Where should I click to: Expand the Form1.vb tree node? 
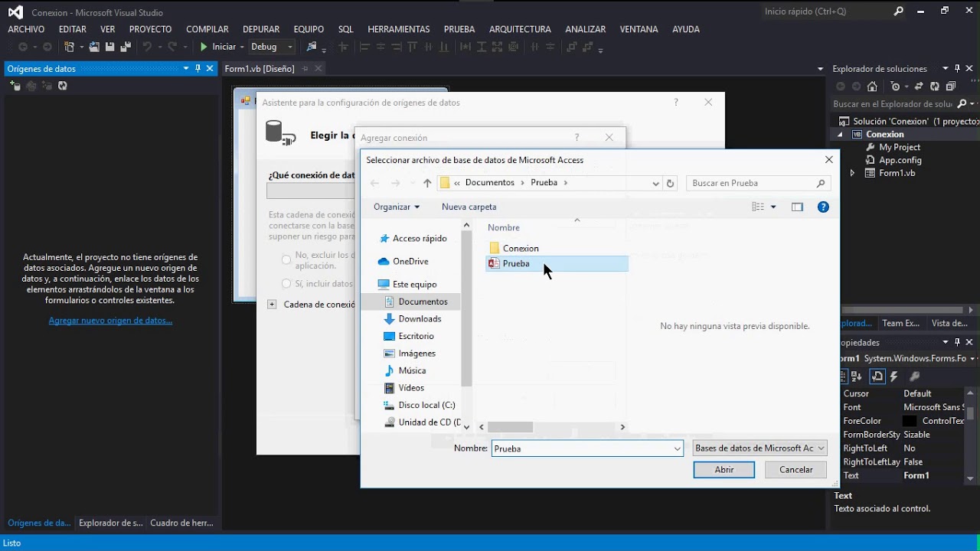(x=852, y=173)
